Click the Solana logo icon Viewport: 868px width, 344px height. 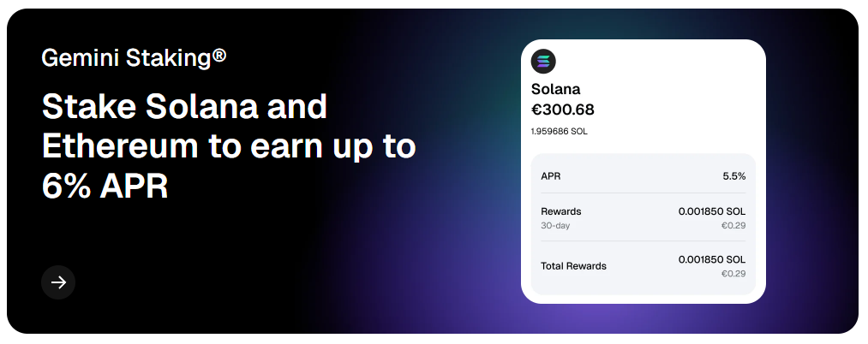click(x=543, y=61)
